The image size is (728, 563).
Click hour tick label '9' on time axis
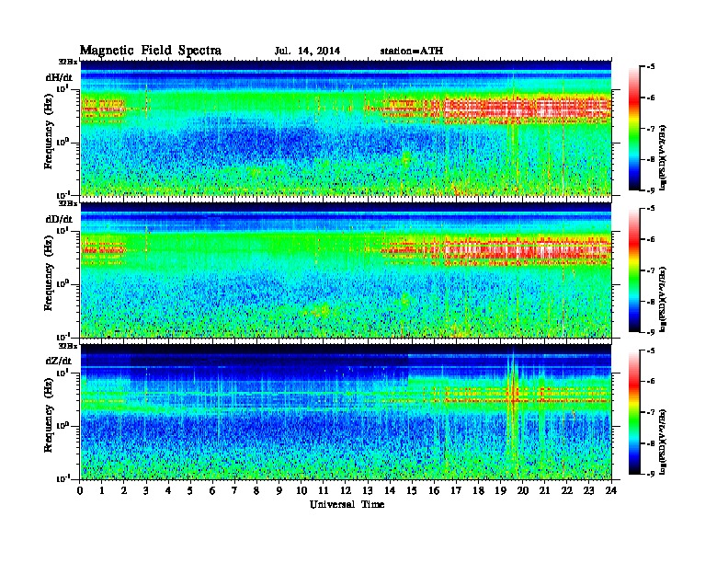pos(279,490)
